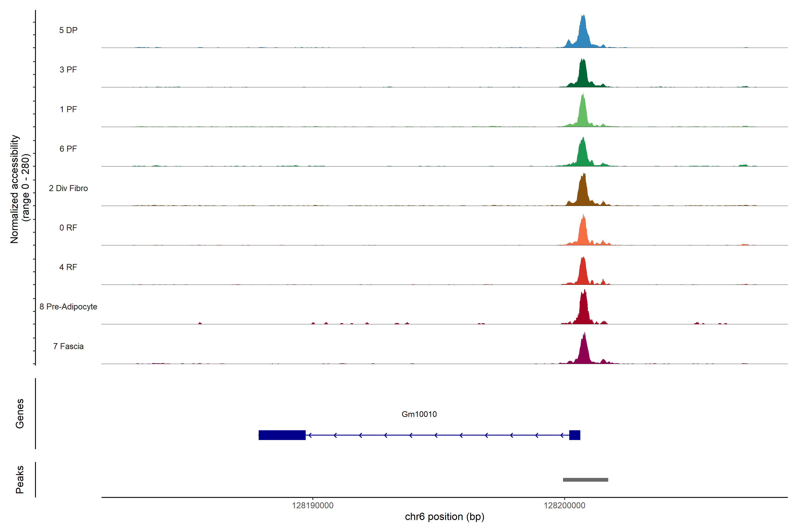This screenshot has height=532, width=798.
Task: Click the 128200000 axis tick label
Action: 564,506
